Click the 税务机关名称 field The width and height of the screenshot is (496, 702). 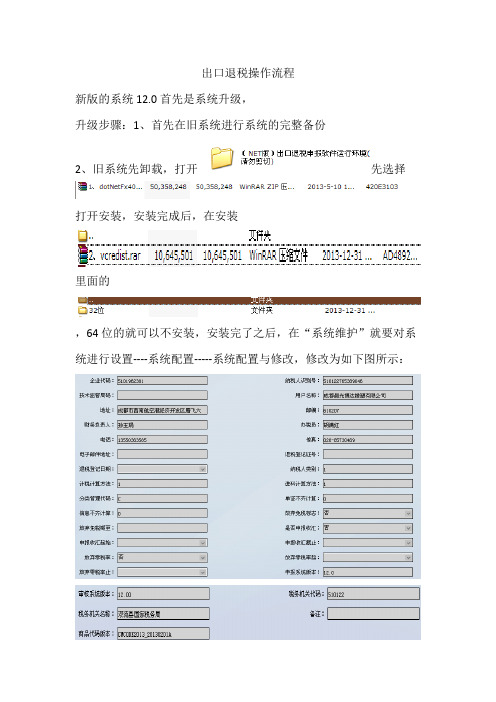[x=163, y=614]
